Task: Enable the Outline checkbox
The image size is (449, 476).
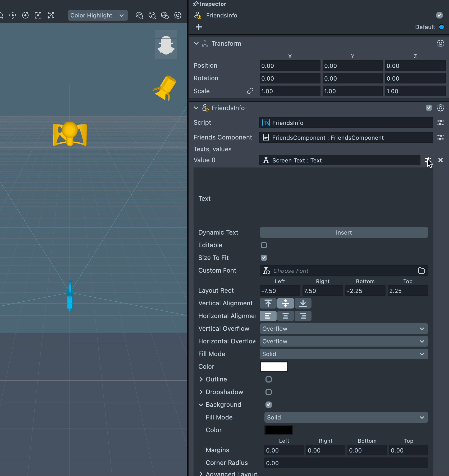Action: tap(268, 379)
